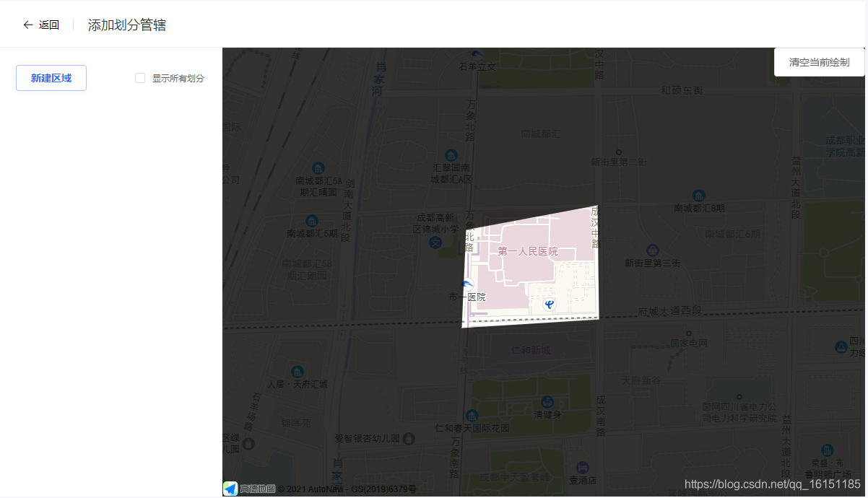Click the 南城都汇6期 map label

[x=733, y=234]
